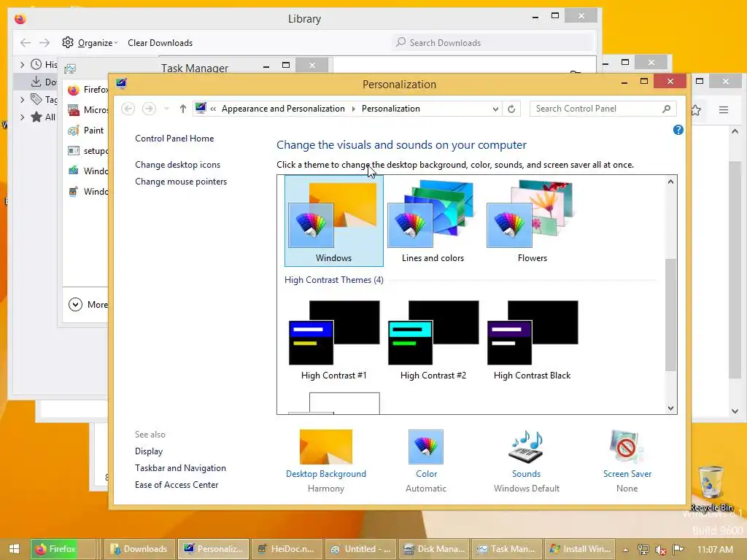The width and height of the screenshot is (747, 560).
Task: Click the Personalization help icon
Action: pyautogui.click(x=678, y=130)
